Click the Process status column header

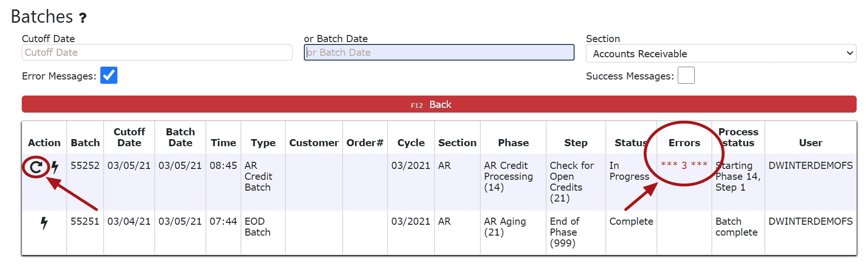(x=738, y=137)
